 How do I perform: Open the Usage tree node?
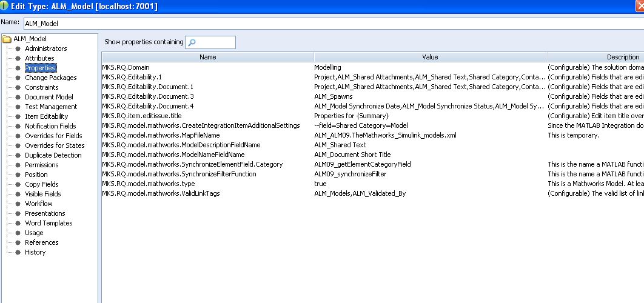(34, 233)
